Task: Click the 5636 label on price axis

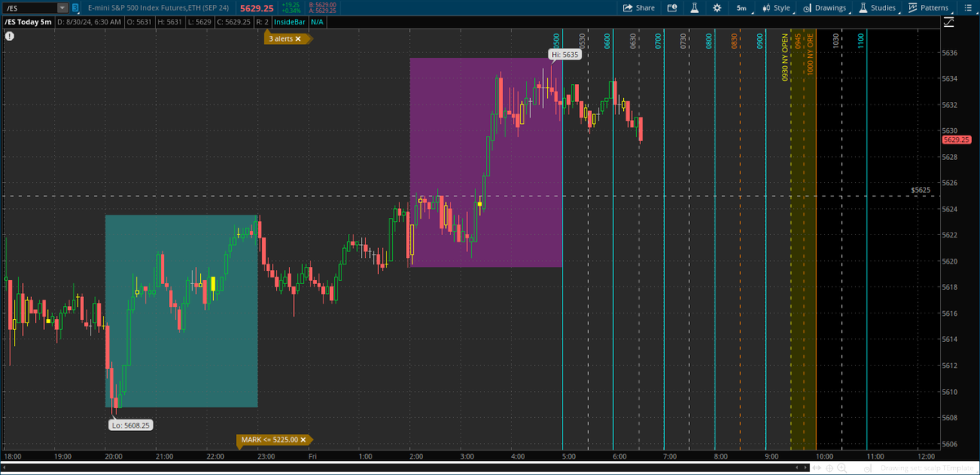Action: 949,52
